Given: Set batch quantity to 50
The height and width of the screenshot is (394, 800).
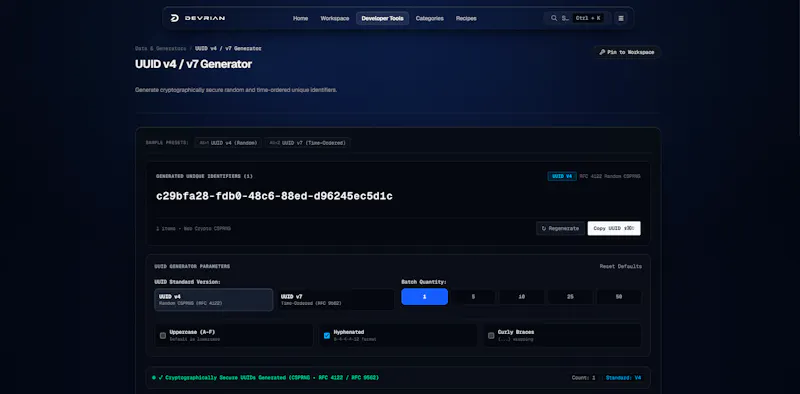Looking at the screenshot, I should point(619,297).
